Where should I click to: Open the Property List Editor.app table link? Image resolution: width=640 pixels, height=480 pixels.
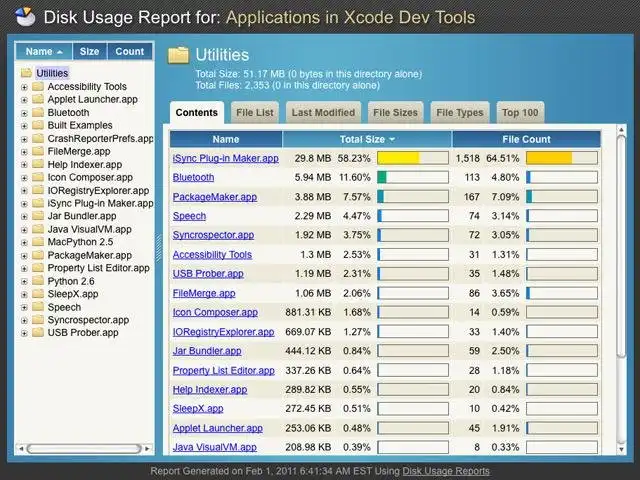(223, 371)
